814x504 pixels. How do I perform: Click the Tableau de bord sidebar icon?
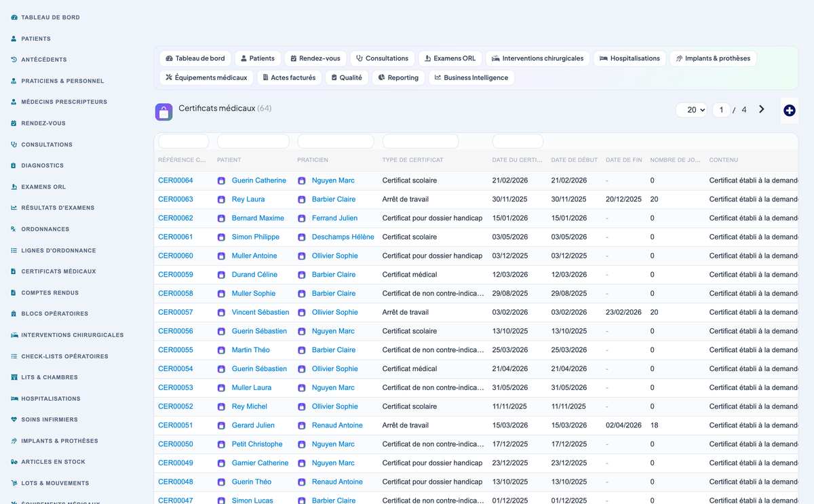[14, 18]
